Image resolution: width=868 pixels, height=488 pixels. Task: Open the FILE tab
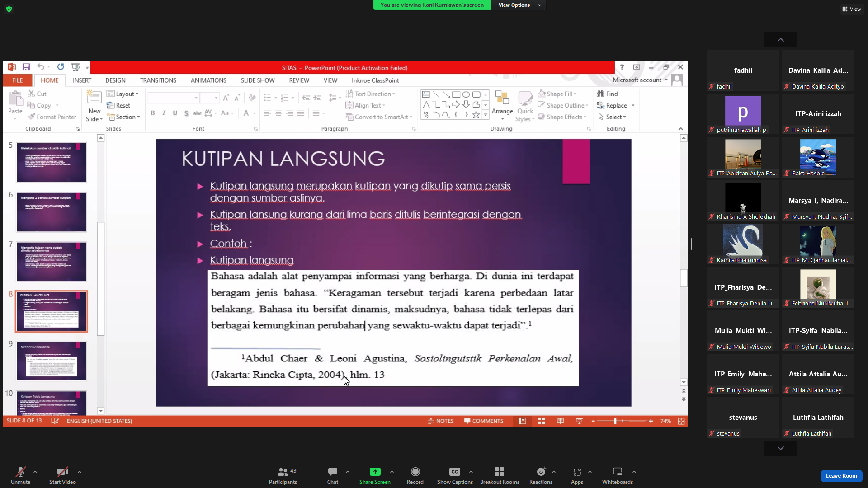click(x=18, y=80)
